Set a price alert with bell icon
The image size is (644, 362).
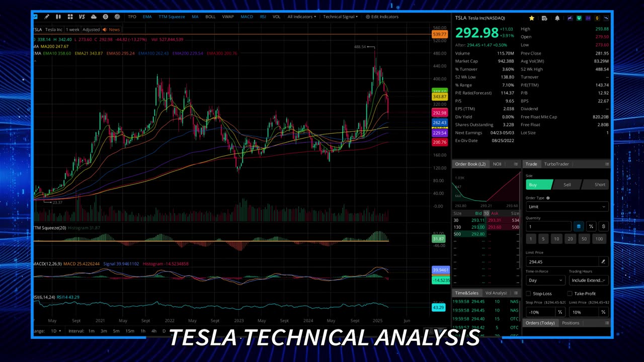coord(557,18)
